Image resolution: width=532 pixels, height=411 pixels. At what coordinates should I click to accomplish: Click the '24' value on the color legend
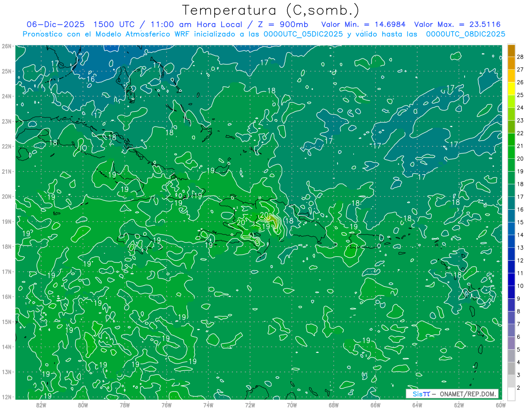click(520, 108)
